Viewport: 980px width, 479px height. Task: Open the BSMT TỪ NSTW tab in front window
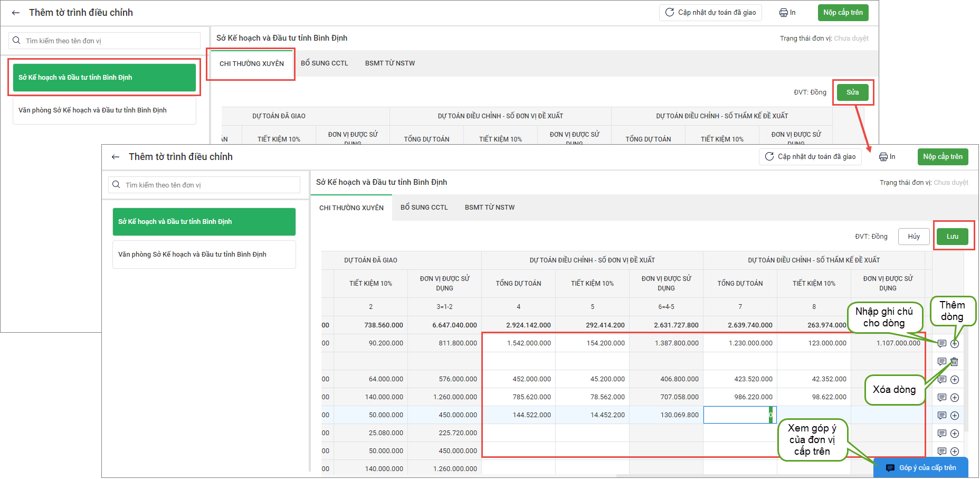tap(489, 208)
